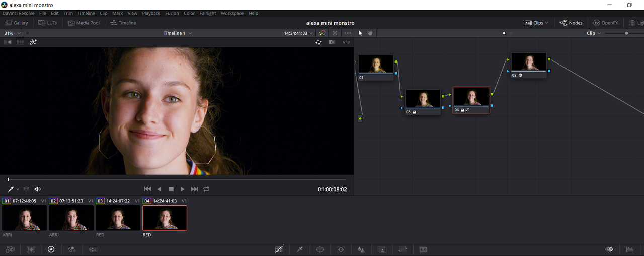Select clip 03 RED thumbnail
Image resolution: width=644 pixels, height=256 pixels.
coord(118,218)
